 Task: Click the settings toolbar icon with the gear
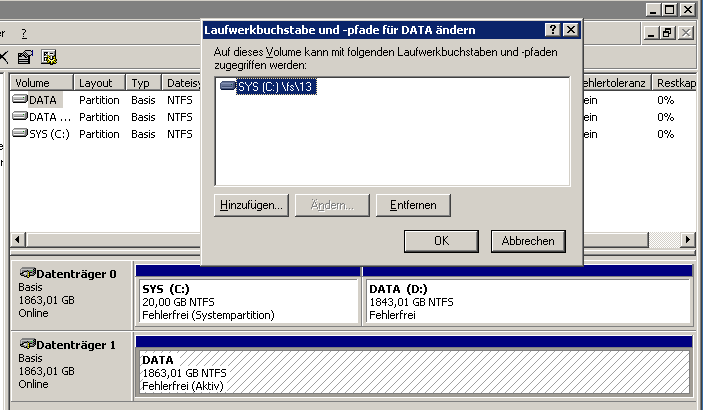48,57
